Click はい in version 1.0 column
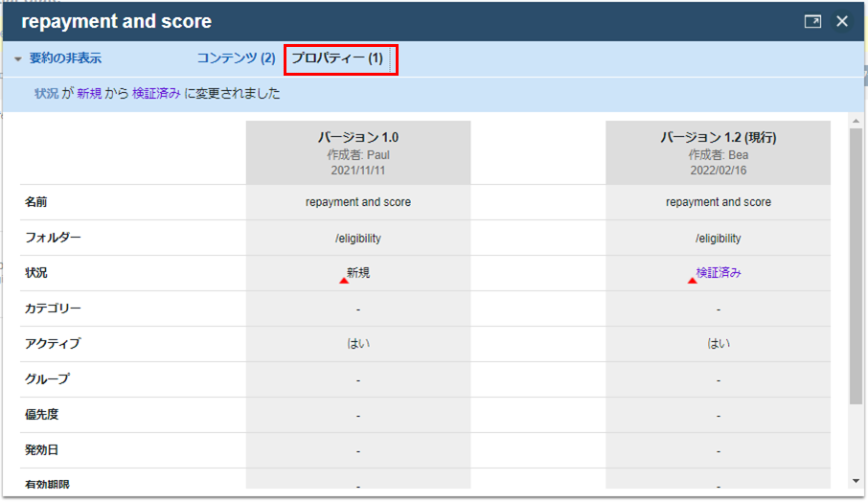Screen dimensions: 868x503 [358, 344]
